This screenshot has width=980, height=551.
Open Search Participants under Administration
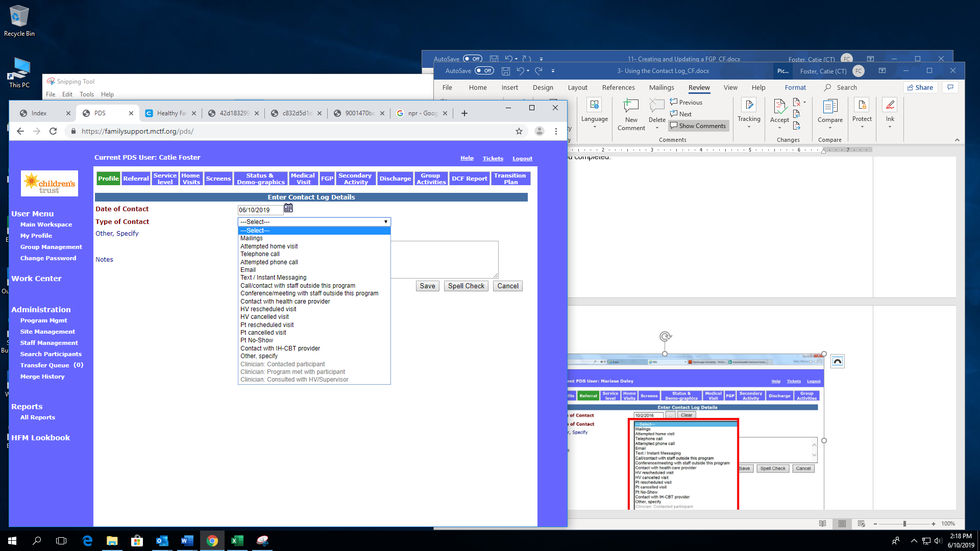(x=51, y=354)
